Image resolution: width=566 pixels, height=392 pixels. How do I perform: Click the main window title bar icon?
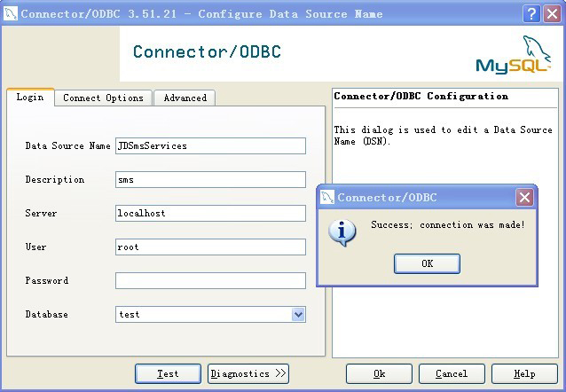[x=11, y=13]
